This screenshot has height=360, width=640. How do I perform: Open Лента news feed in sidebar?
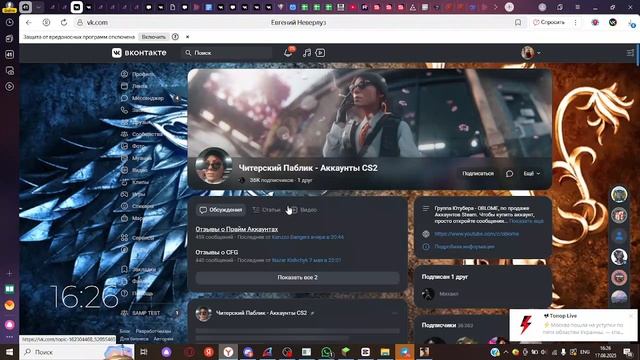135,86
